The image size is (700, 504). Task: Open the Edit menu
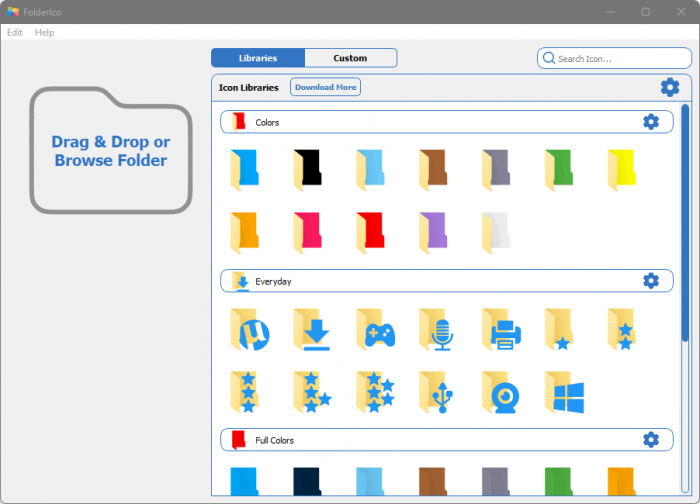(x=15, y=33)
